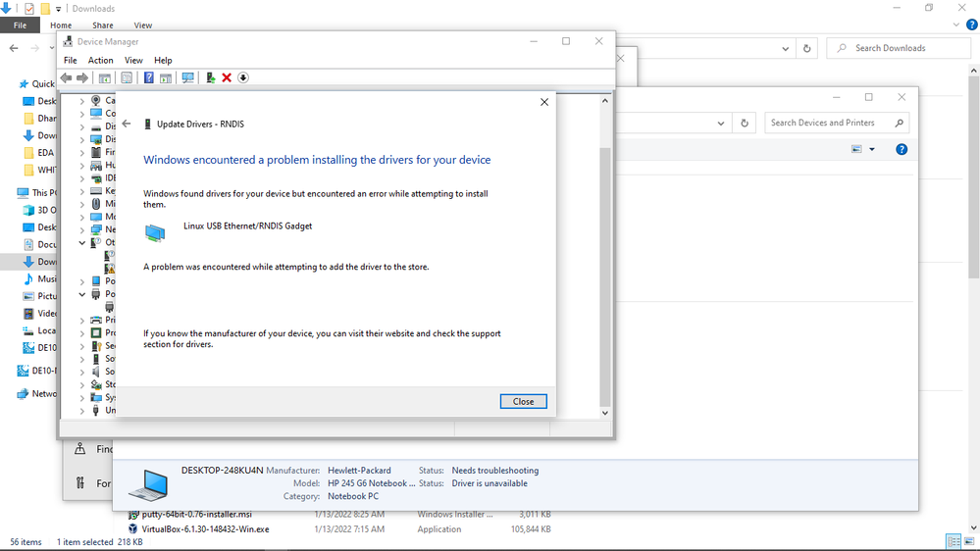
Task: Expand the Cameras node chevron
Action: pos(81,101)
